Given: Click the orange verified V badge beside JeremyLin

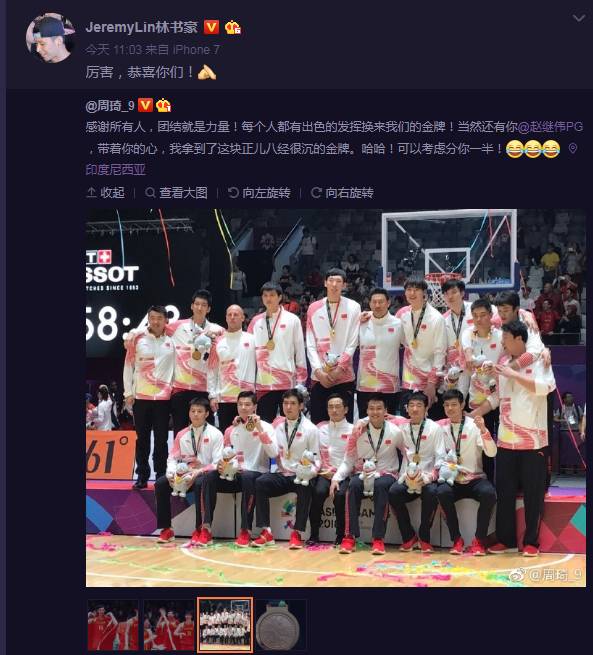Looking at the screenshot, I should pyautogui.click(x=211, y=28).
